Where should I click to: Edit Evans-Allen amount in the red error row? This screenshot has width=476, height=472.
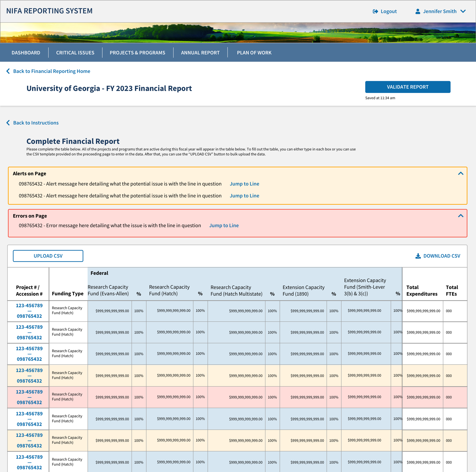point(112,397)
